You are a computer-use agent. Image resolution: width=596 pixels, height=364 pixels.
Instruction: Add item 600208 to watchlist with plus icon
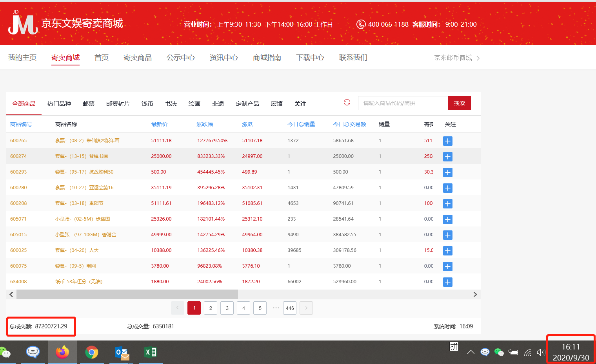448,204
